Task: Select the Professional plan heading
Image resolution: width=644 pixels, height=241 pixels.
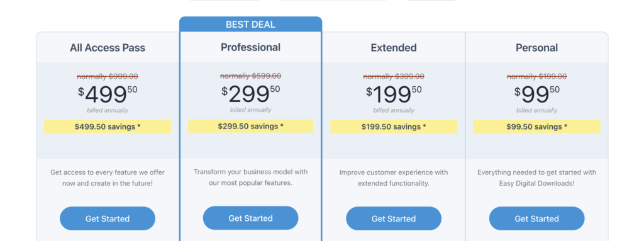Action: [250, 47]
